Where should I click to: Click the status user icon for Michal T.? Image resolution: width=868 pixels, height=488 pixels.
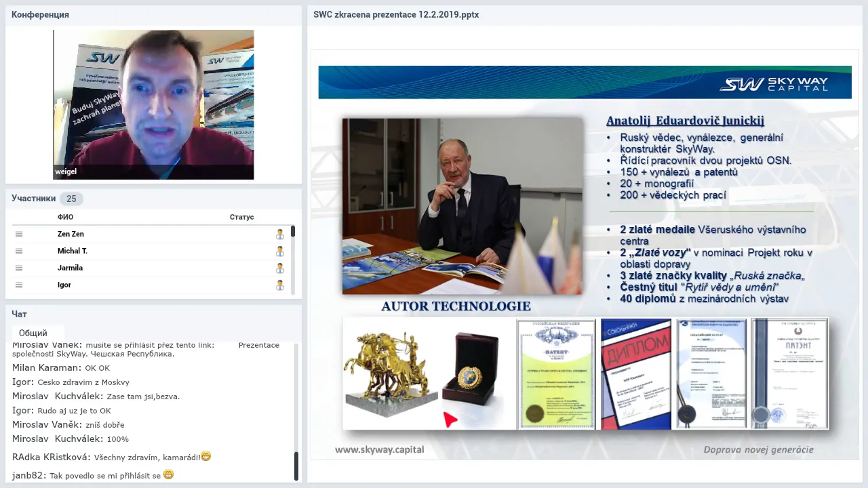pyautogui.click(x=279, y=251)
